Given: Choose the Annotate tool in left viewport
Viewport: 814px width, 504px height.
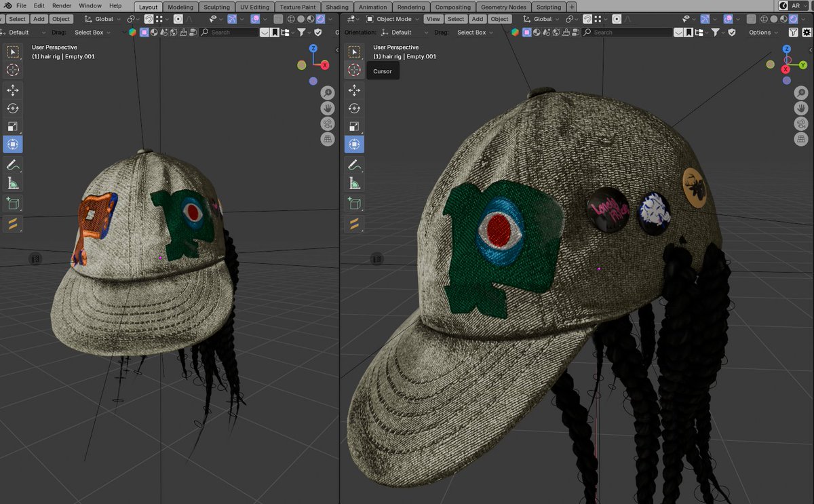Looking at the screenshot, I should pos(13,165).
